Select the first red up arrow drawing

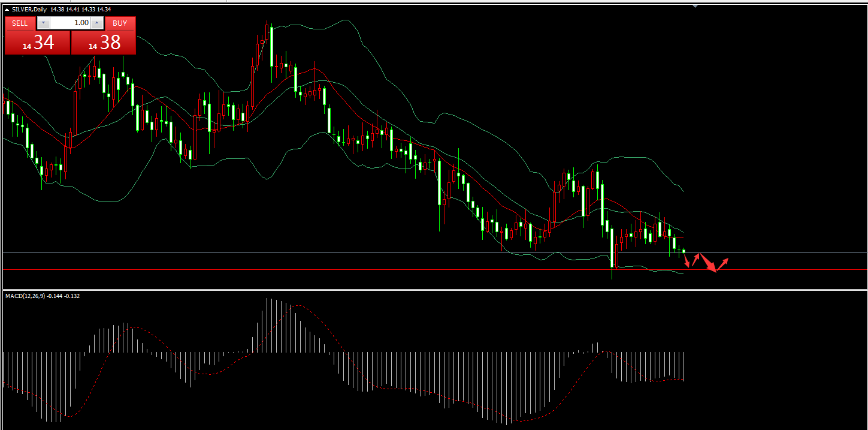click(x=696, y=259)
